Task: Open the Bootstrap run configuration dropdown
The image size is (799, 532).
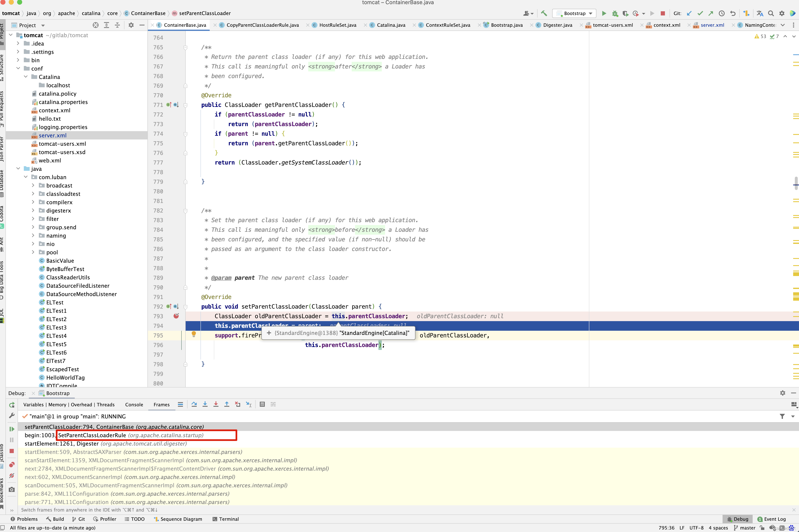Action: (575, 13)
